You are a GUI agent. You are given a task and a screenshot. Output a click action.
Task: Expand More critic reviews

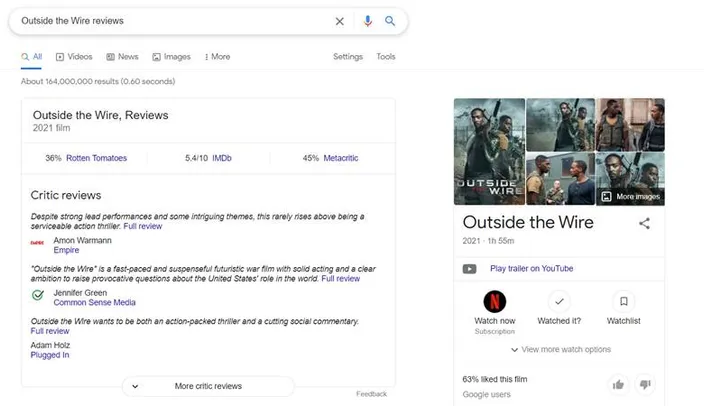tap(208, 386)
